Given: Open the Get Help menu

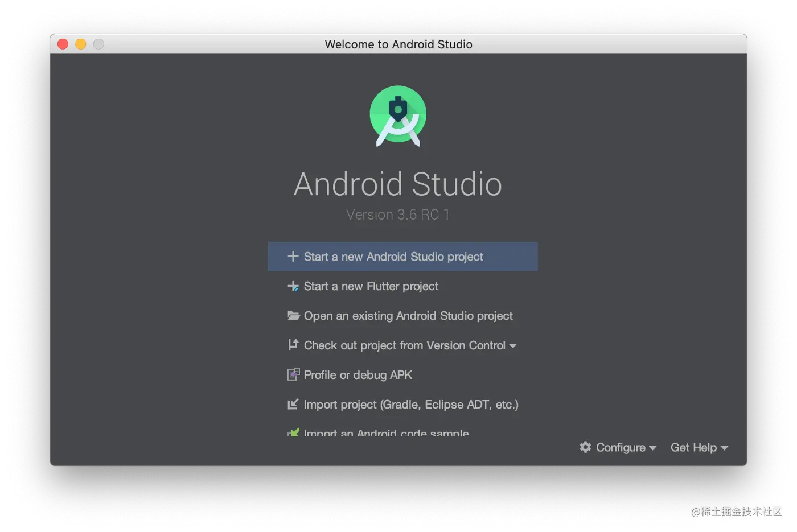Looking at the screenshot, I should [699, 448].
